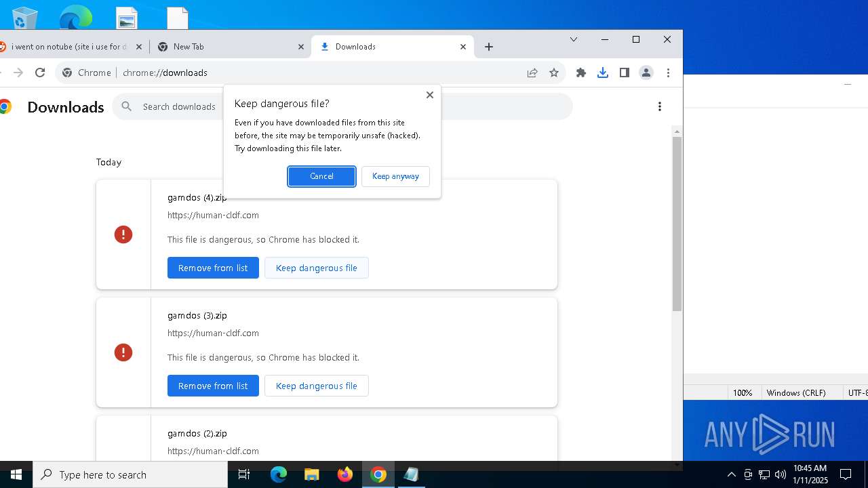Click the Chrome site info icon
The height and width of the screenshot is (488, 868).
(67, 73)
